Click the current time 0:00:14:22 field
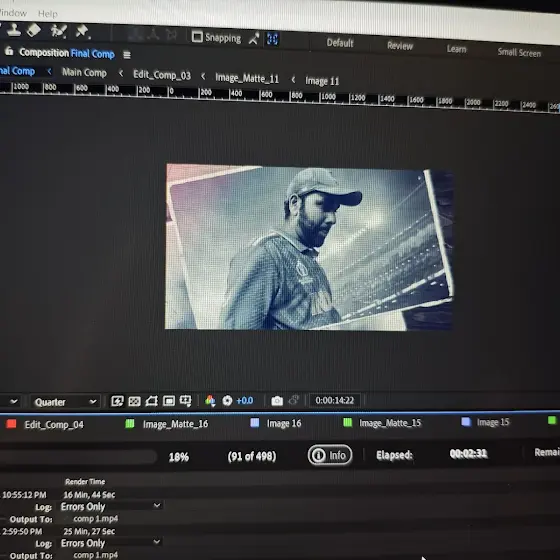This screenshot has width=560, height=560. [x=335, y=400]
